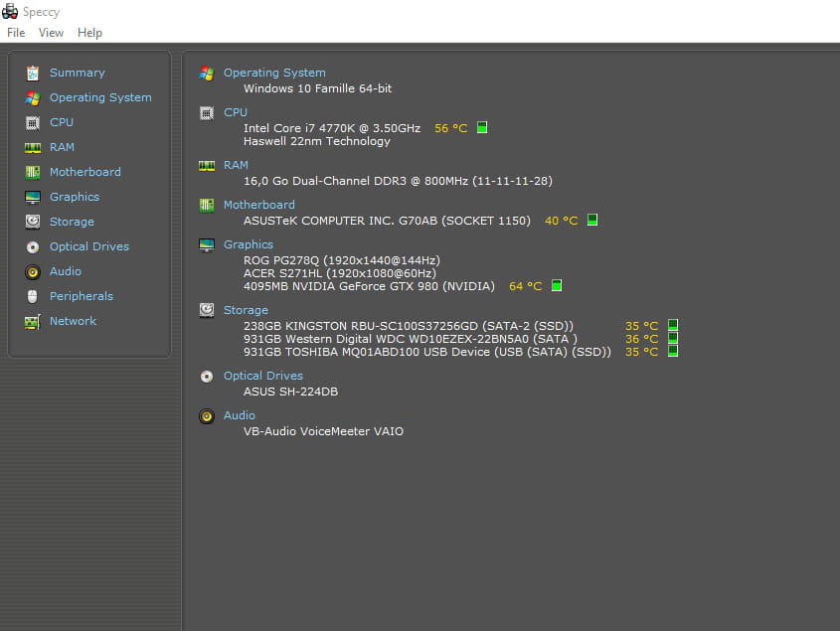The height and width of the screenshot is (631, 840).
Task: Select Summary in the sidebar
Action: point(78,73)
